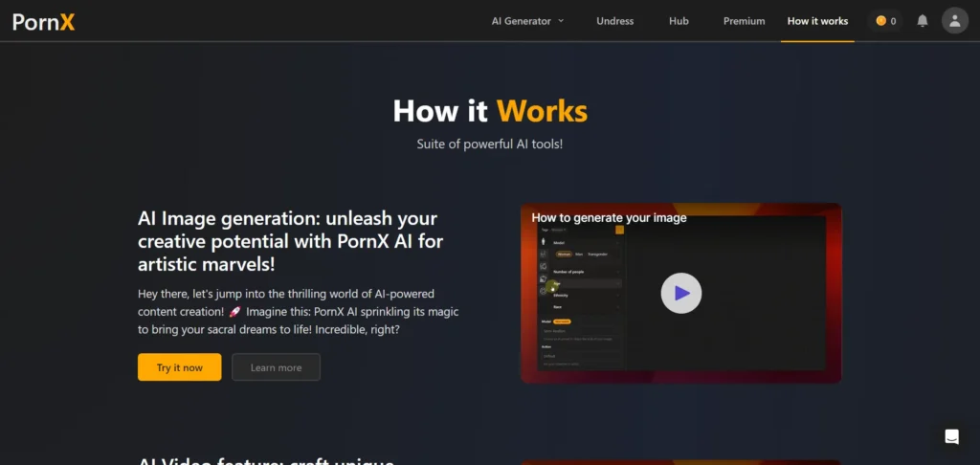Open the notifications bell
The width and height of the screenshot is (980, 465).
[x=923, y=20]
